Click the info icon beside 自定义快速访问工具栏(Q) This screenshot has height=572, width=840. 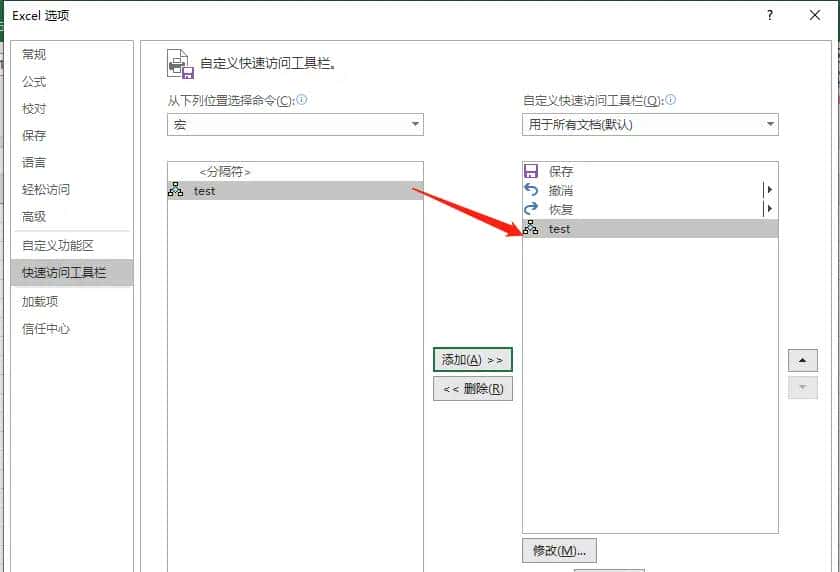(670, 100)
